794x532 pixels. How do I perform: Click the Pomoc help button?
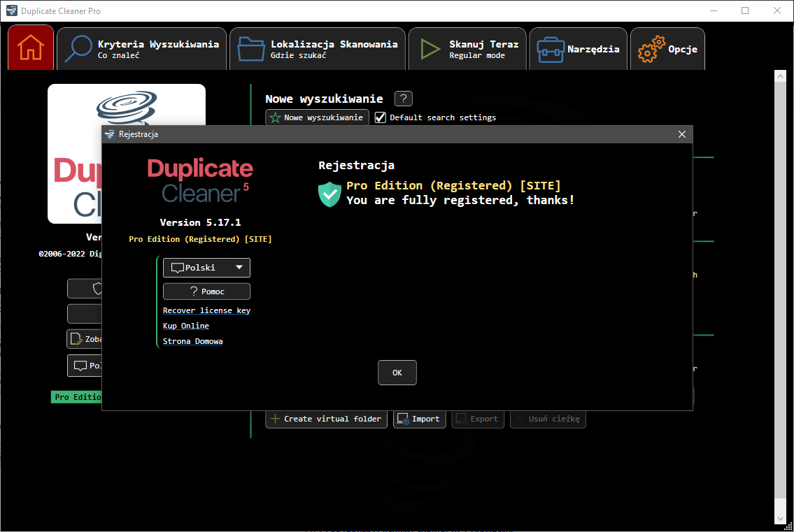(206, 292)
